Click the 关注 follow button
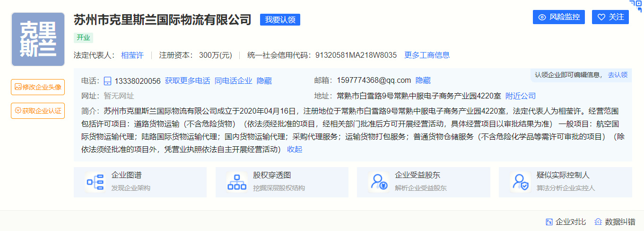Viewport: 644px width, 231px height. [610, 17]
